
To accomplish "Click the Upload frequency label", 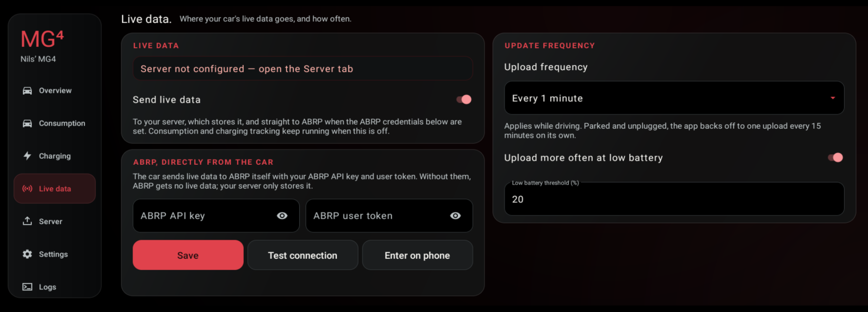I will (546, 67).
